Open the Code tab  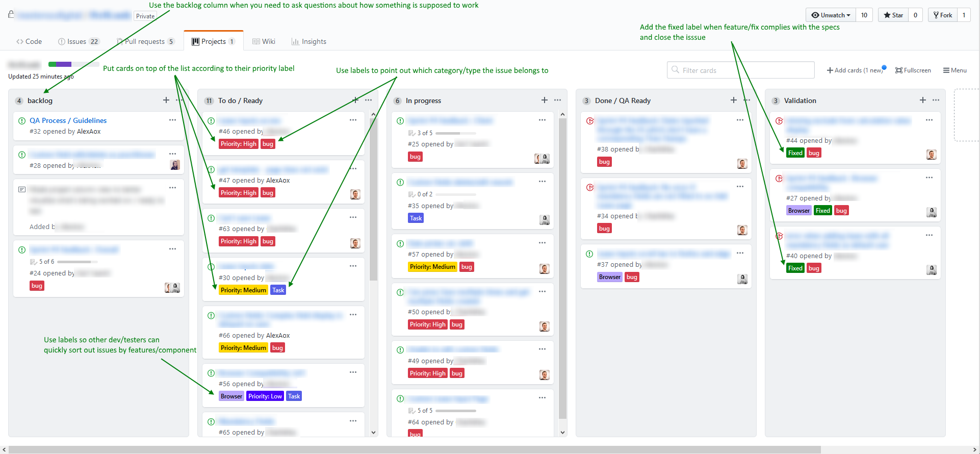[x=29, y=41]
